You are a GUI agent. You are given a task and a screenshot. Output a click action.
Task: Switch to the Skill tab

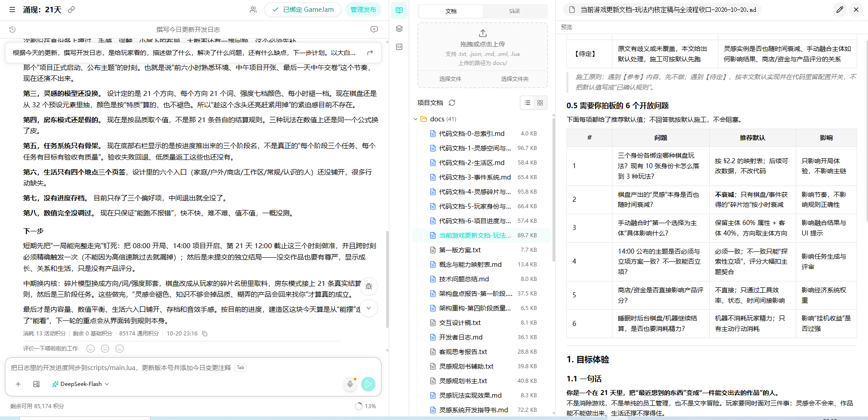click(514, 11)
